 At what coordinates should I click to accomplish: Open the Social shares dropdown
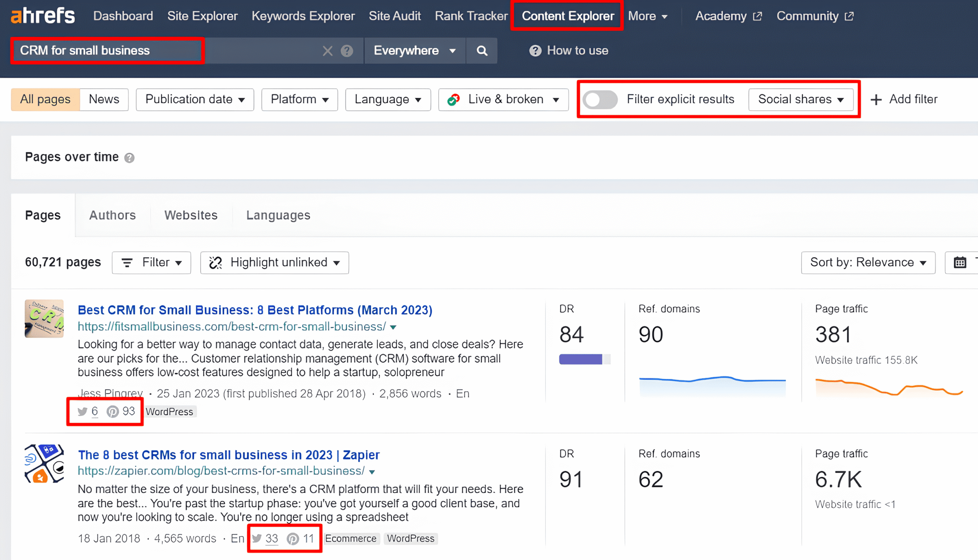[x=801, y=100]
